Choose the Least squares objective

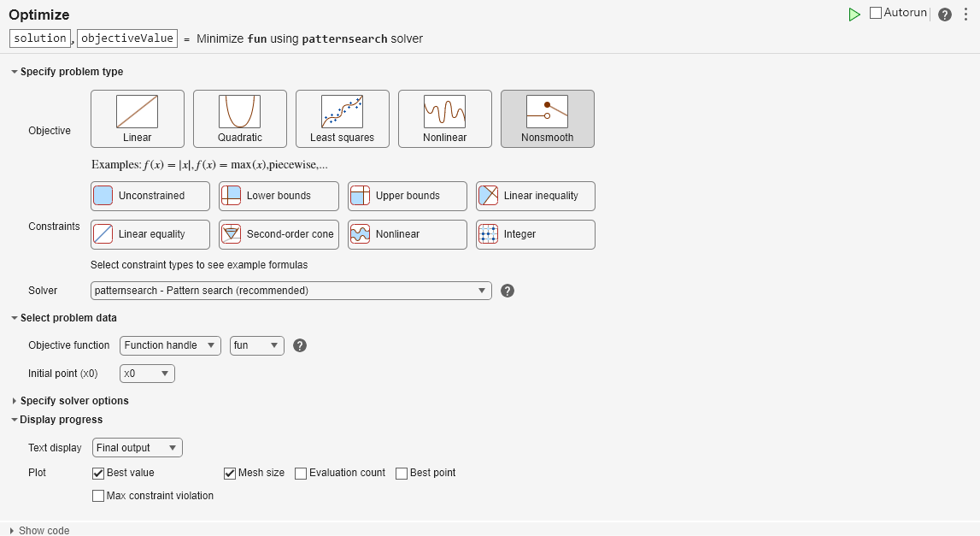point(342,118)
